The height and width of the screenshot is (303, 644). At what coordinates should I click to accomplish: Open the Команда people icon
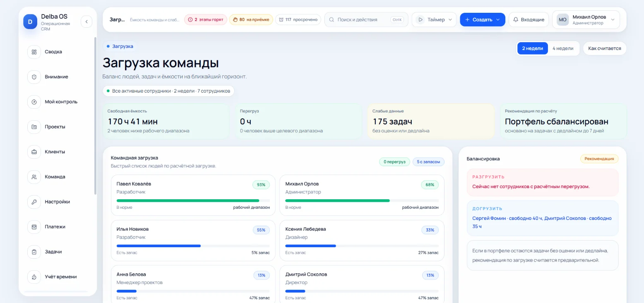(34, 177)
